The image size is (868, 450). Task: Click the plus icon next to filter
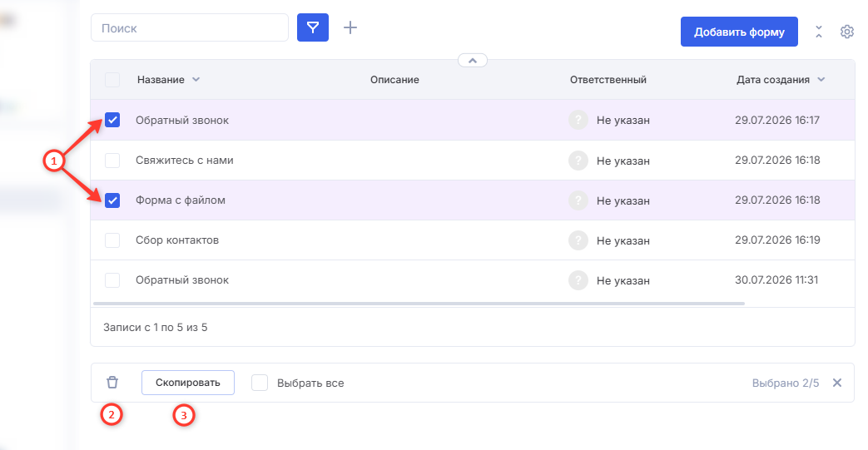point(350,27)
